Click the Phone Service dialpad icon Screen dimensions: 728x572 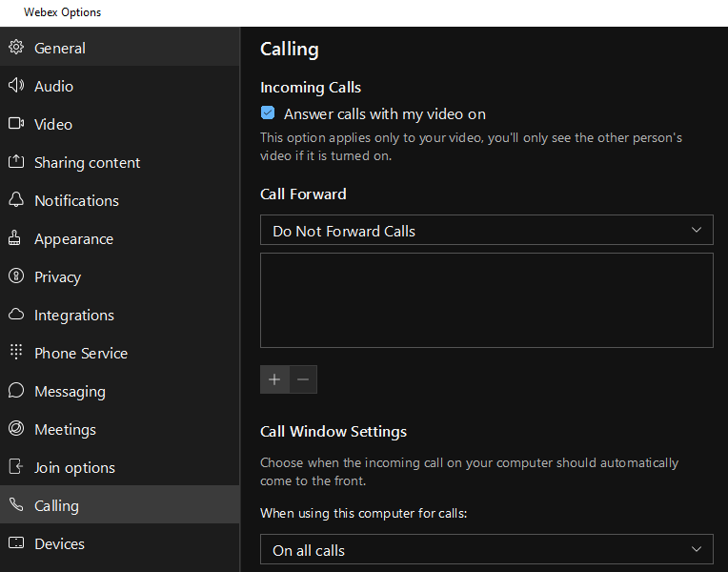[16, 352]
